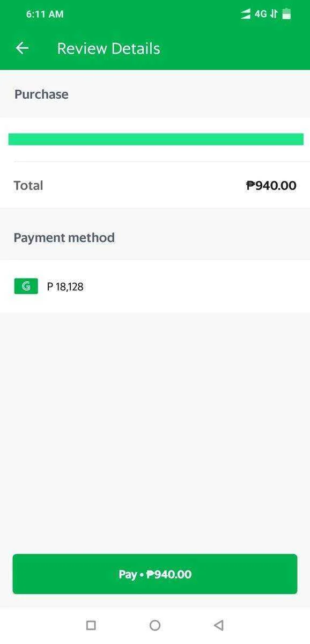
Task: Tap the GCash wallet icon
Action: (x=26, y=287)
